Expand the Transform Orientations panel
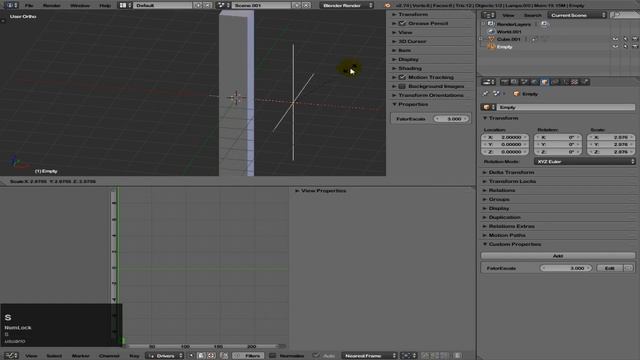This screenshot has width=640, height=360. 431,95
